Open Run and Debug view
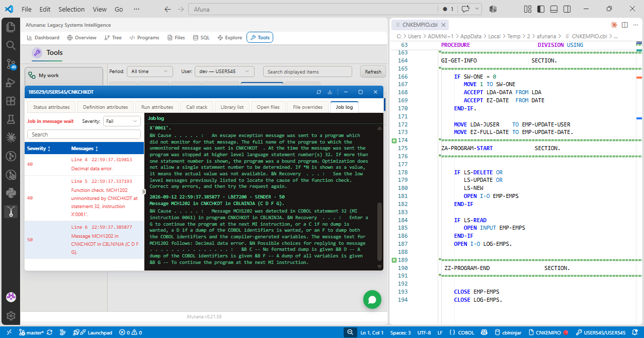The width and height of the screenshot is (644, 338). [11, 83]
